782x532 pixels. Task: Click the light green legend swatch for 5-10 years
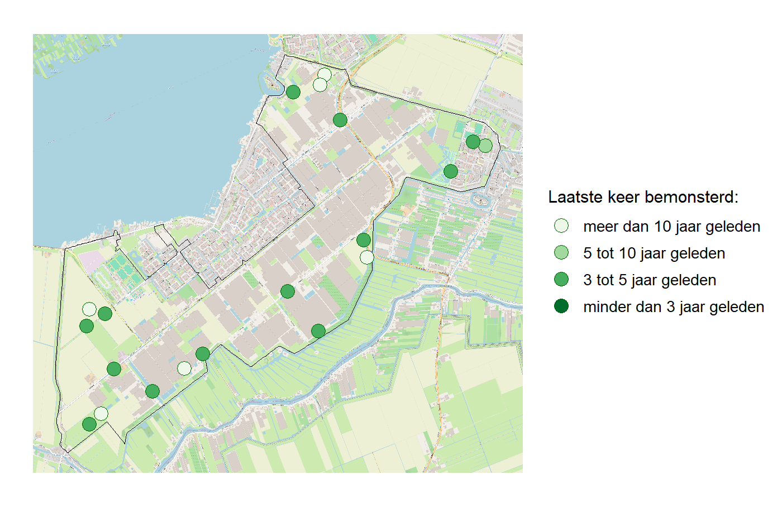[561, 252]
